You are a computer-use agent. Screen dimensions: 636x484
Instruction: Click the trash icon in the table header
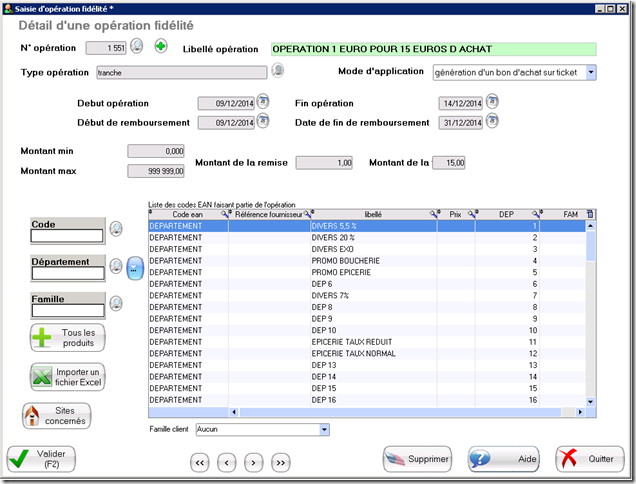tap(590, 214)
